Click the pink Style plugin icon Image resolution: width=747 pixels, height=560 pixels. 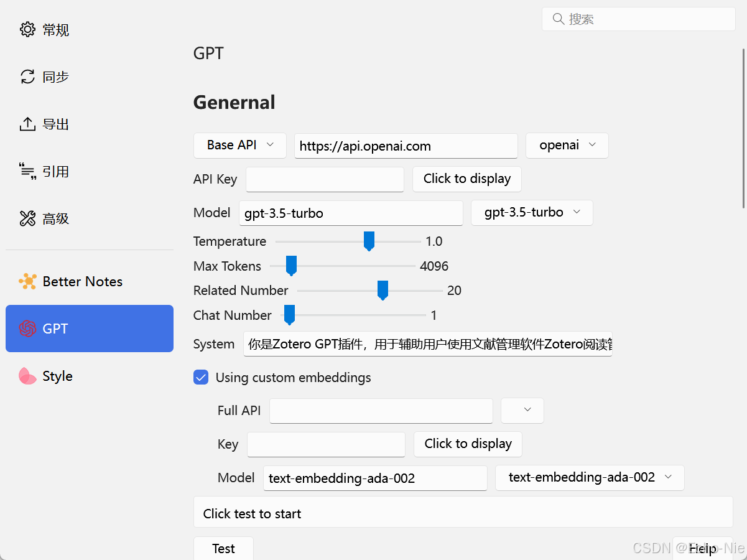tap(27, 376)
